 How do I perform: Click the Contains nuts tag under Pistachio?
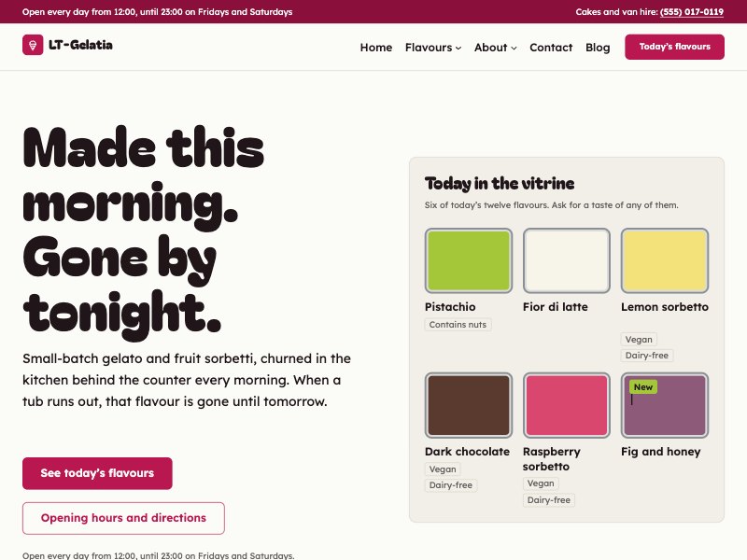(458, 325)
